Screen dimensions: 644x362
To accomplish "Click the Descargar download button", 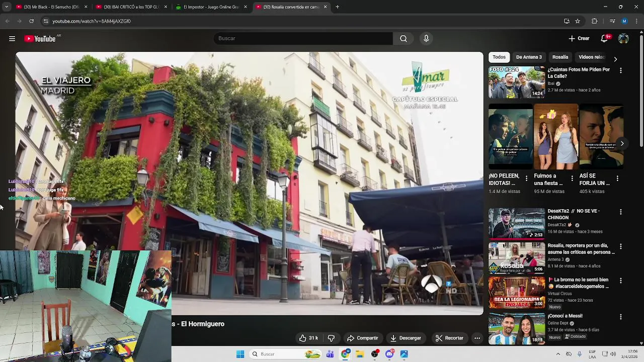I will (x=406, y=338).
